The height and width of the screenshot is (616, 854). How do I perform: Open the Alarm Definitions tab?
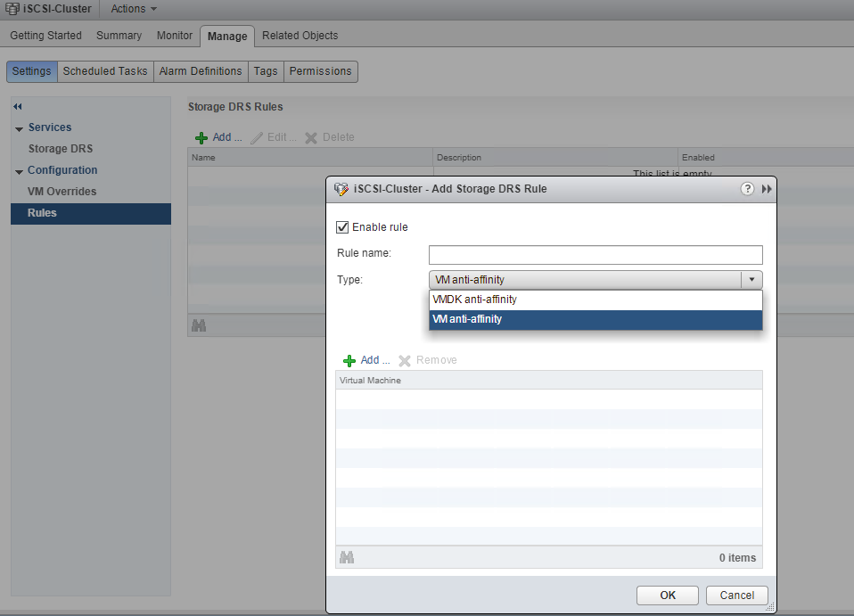(201, 71)
